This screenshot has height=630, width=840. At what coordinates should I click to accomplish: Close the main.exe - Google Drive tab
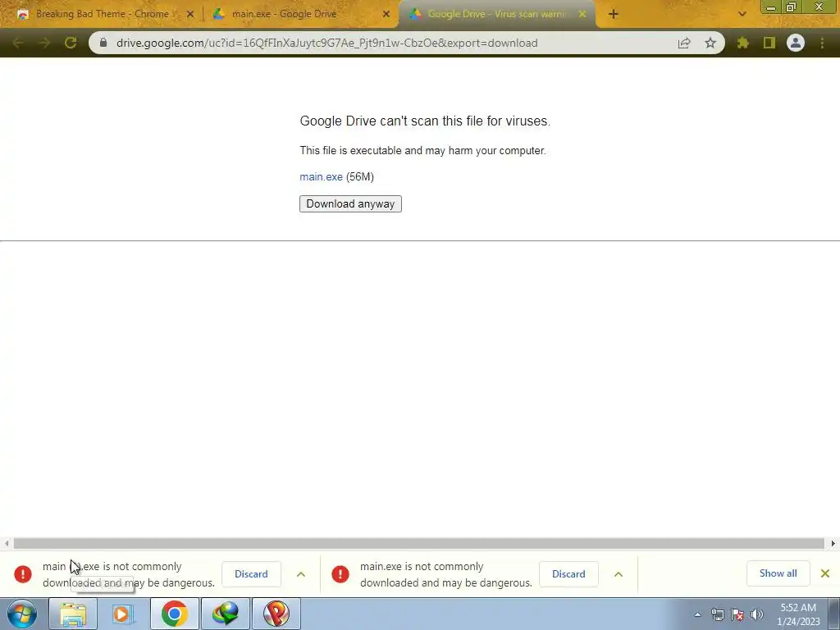(x=386, y=14)
